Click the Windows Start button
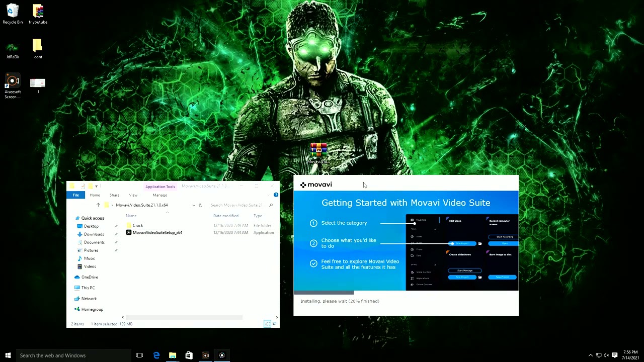The image size is (644, 362). (x=8, y=355)
